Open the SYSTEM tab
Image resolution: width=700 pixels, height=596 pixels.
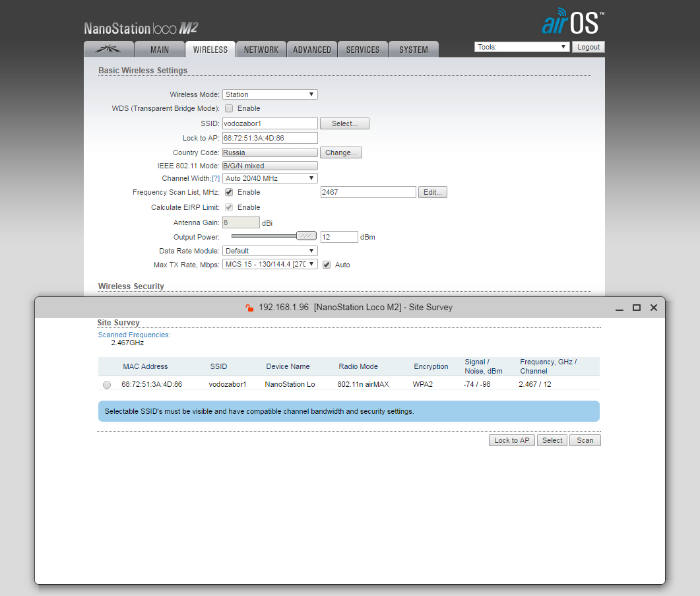tap(414, 50)
